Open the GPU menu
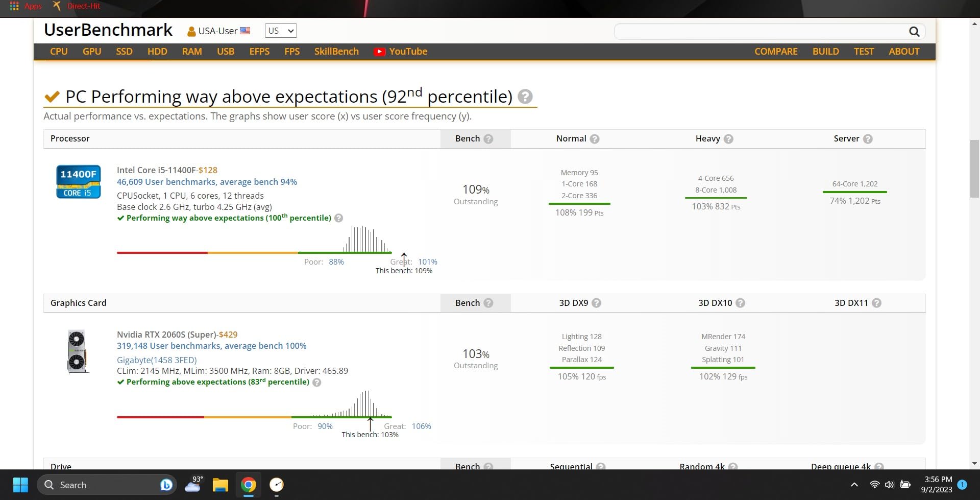This screenshot has height=500, width=980. click(92, 52)
